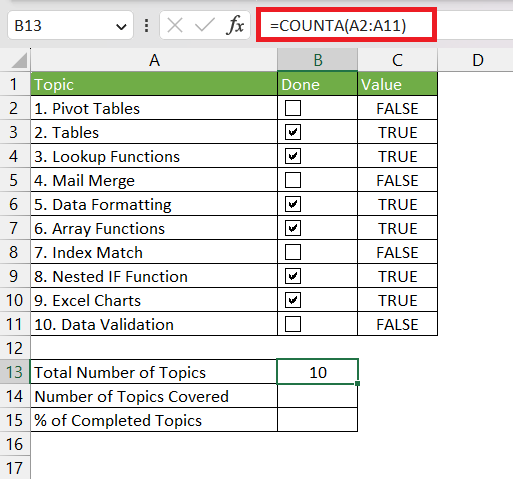Image resolution: width=513 pixels, height=479 pixels.
Task: Select row 13 header
Action: (15, 372)
